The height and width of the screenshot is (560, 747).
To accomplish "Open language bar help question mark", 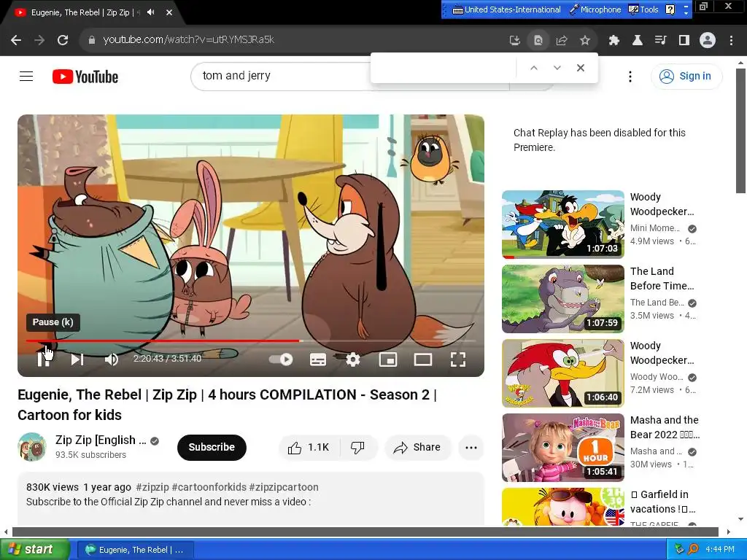I will click(x=670, y=9).
